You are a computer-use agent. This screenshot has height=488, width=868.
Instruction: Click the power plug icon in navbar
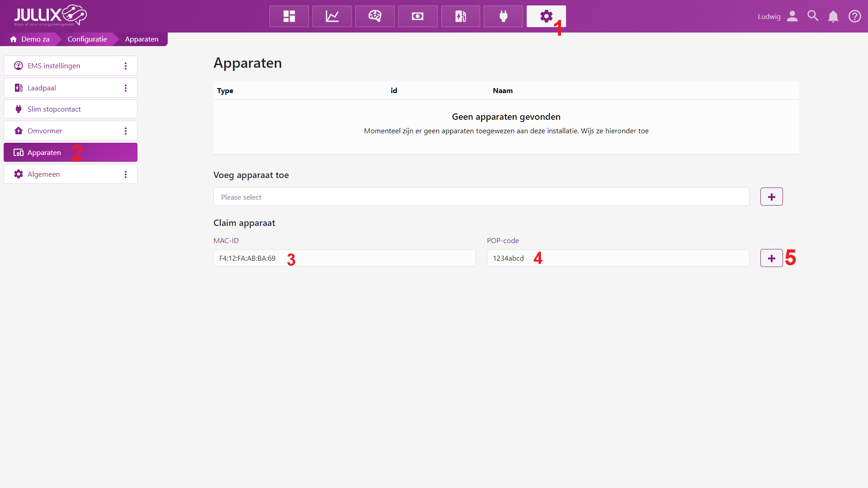click(x=503, y=16)
